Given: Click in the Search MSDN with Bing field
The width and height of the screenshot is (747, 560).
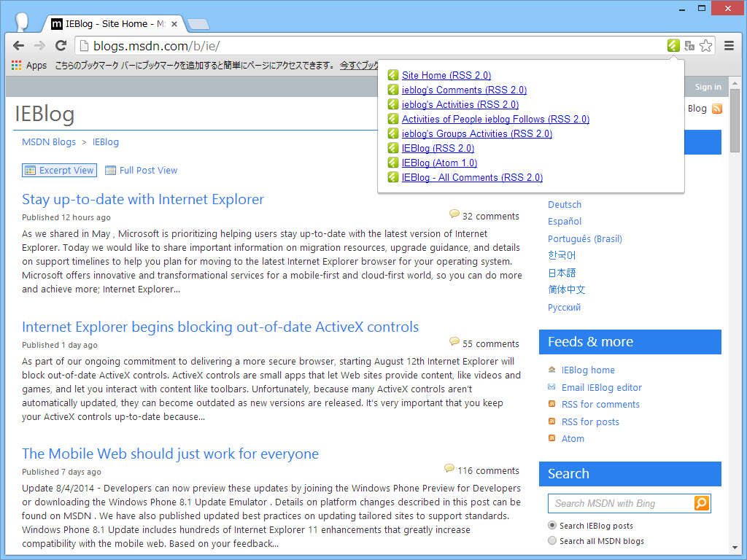Looking at the screenshot, I should point(622,503).
